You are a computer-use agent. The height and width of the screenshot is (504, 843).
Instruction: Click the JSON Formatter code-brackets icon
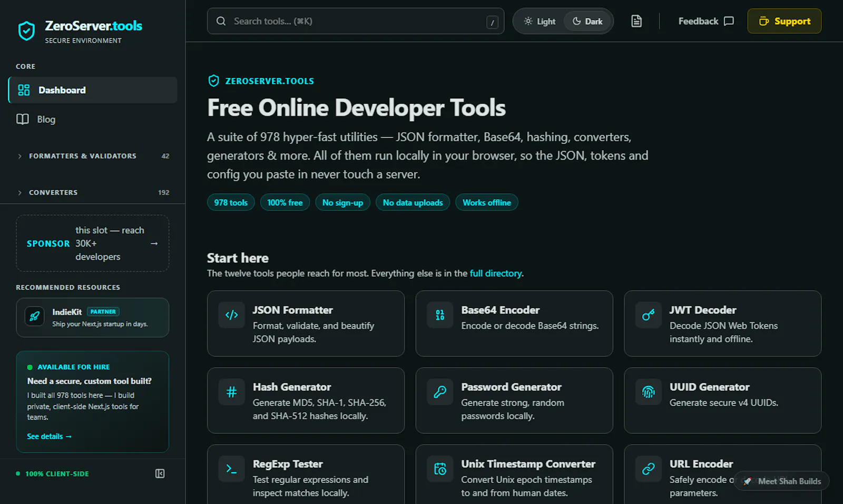232,315
